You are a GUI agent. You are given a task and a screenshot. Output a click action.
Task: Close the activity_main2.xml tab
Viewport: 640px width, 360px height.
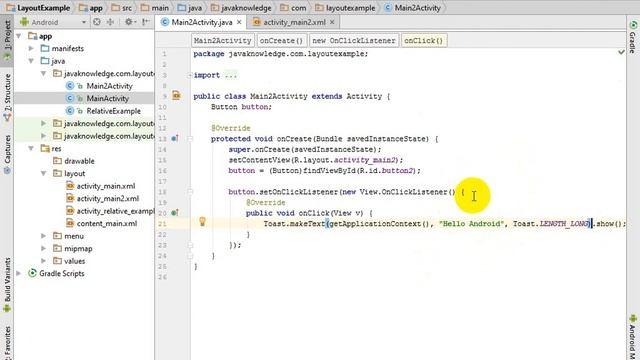pyautogui.click(x=332, y=22)
